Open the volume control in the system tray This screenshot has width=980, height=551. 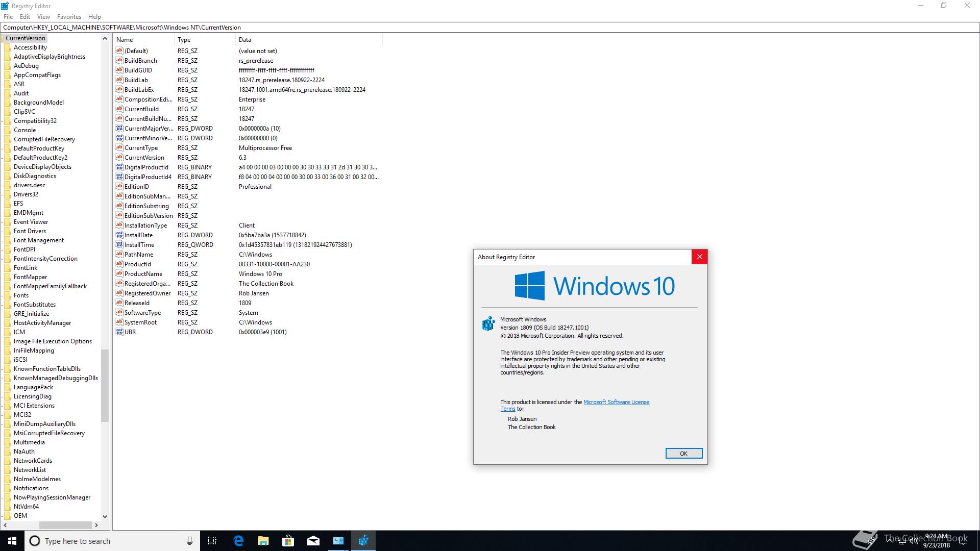click(914, 541)
